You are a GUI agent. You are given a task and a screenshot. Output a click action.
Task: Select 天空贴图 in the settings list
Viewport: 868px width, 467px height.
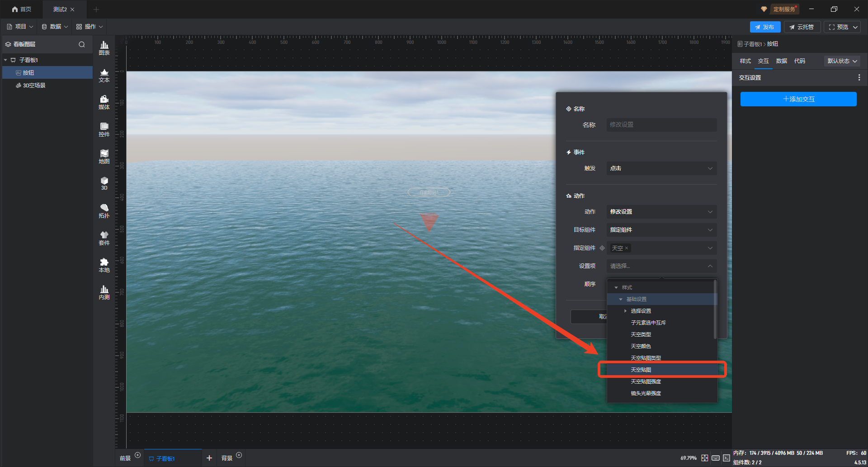click(x=641, y=370)
